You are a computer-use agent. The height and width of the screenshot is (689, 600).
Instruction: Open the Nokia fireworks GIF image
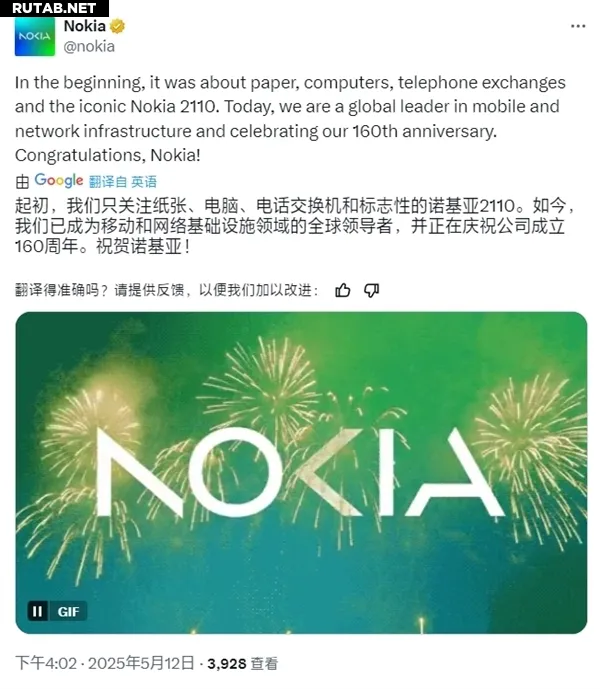pyautogui.click(x=300, y=472)
